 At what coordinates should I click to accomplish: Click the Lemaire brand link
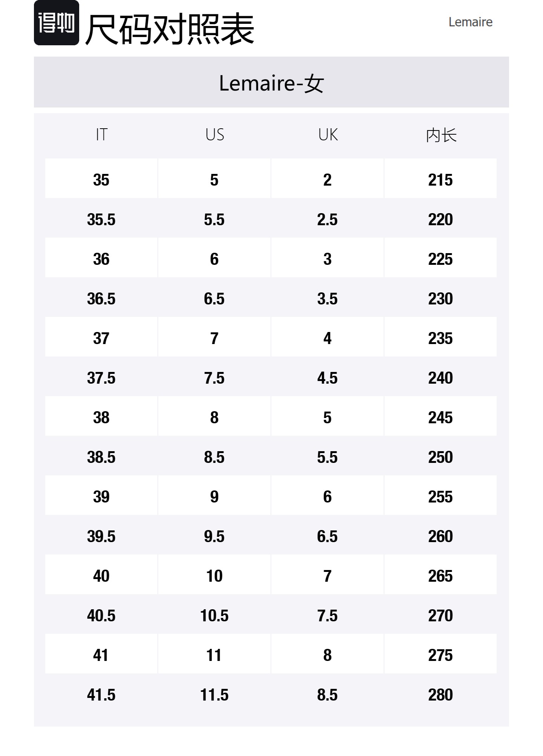(x=470, y=22)
